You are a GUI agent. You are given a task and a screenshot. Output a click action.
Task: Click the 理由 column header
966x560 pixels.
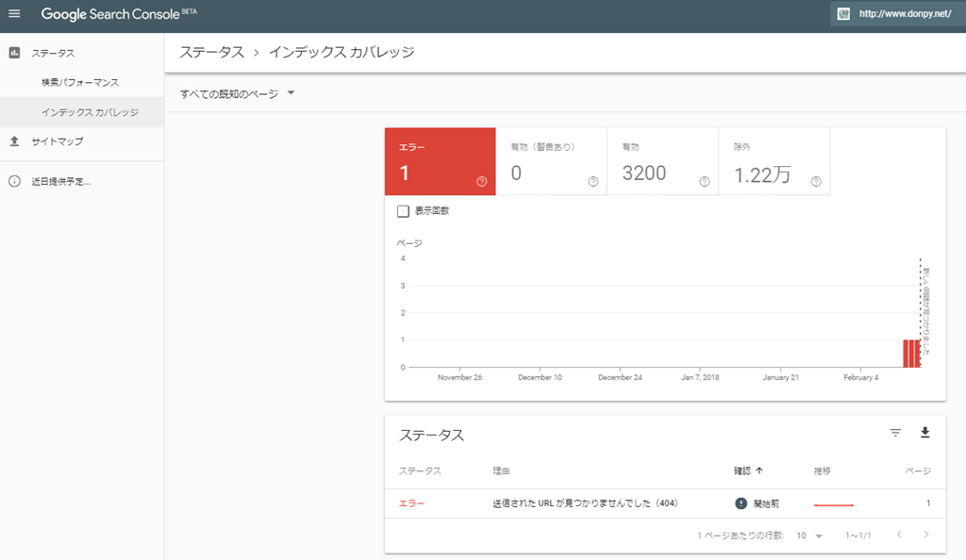(x=501, y=470)
